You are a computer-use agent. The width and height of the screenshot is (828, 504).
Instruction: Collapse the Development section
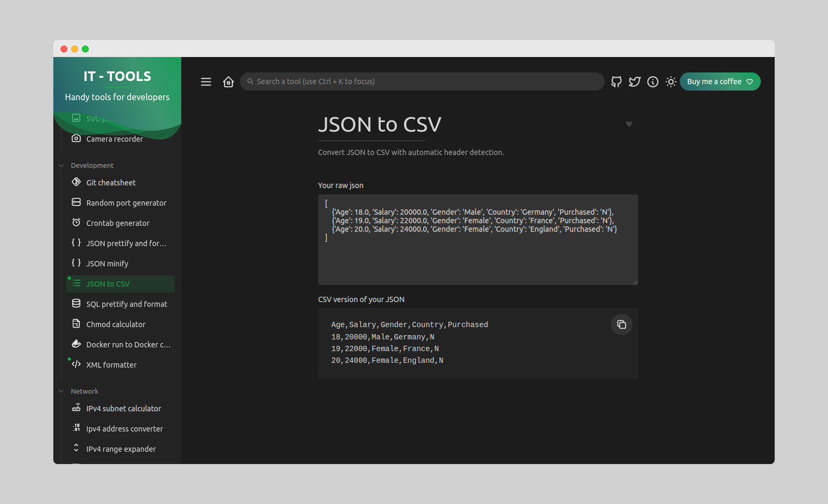tap(61, 165)
